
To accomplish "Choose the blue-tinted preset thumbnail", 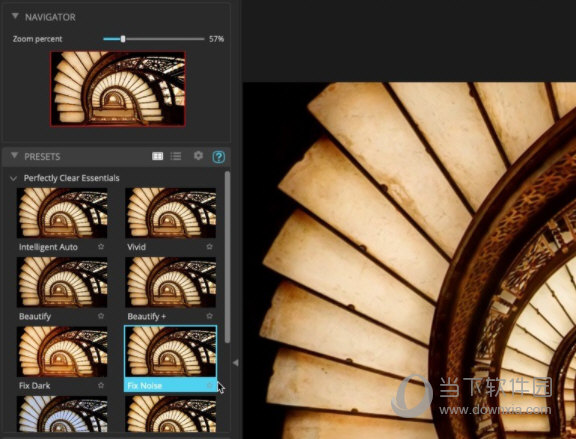I will pyautogui.click(x=62, y=414).
